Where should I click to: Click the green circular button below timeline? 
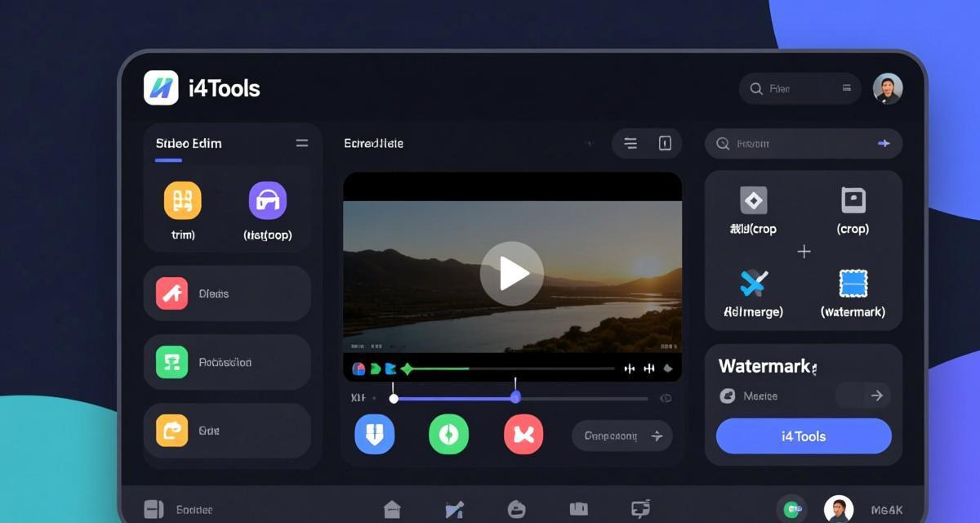tap(448, 434)
